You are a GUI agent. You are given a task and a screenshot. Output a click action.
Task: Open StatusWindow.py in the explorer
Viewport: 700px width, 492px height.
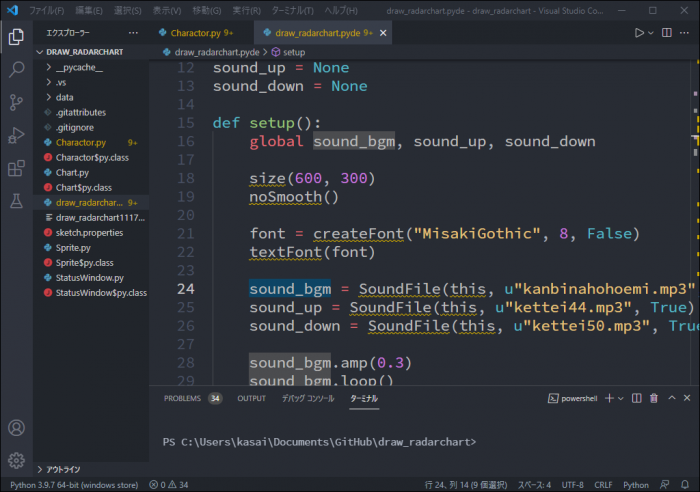point(90,277)
